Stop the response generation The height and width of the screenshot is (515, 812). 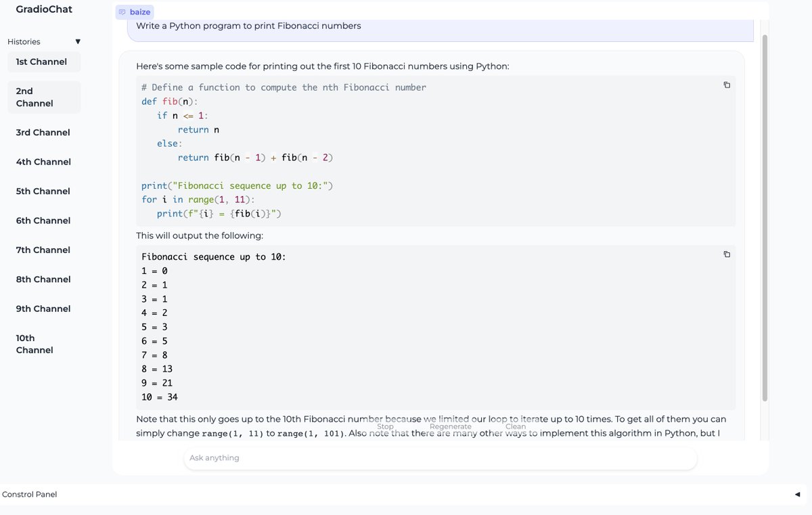tap(385, 426)
